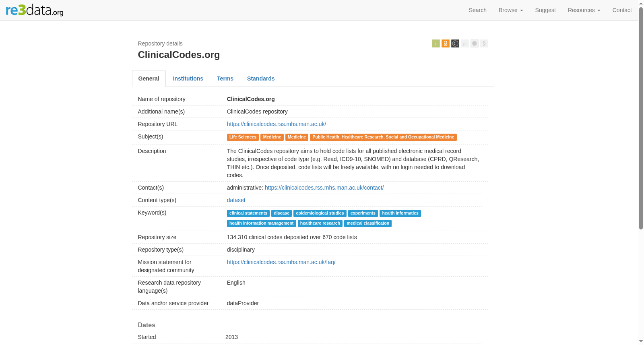Image resolution: width=644 pixels, height=345 pixels.
Task: Switch to the Institutions tab
Action: pyautogui.click(x=188, y=79)
